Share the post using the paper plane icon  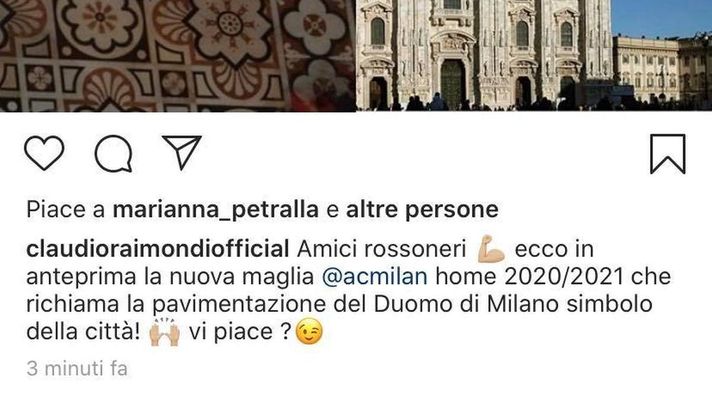tap(182, 152)
